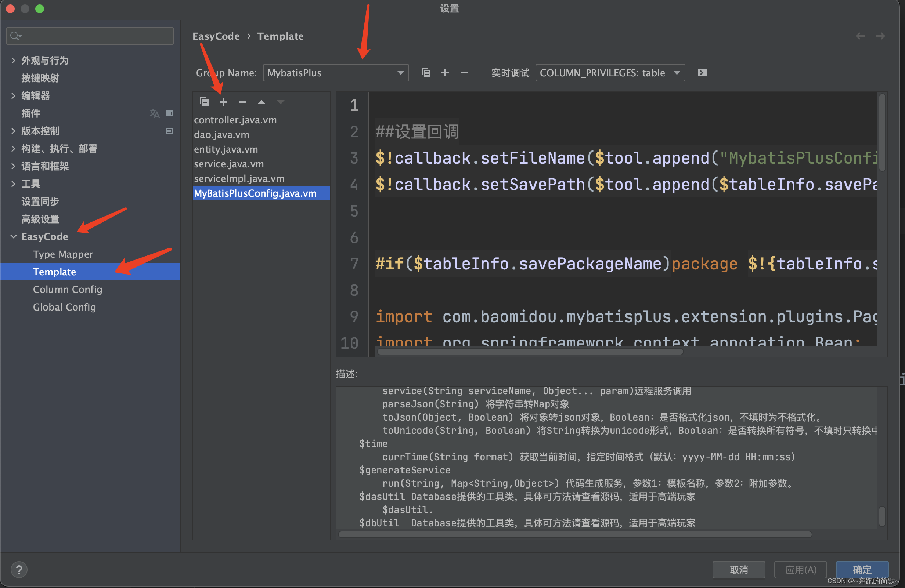
Task: Open the Group Name MybatisPlus dropdown
Action: click(x=336, y=73)
